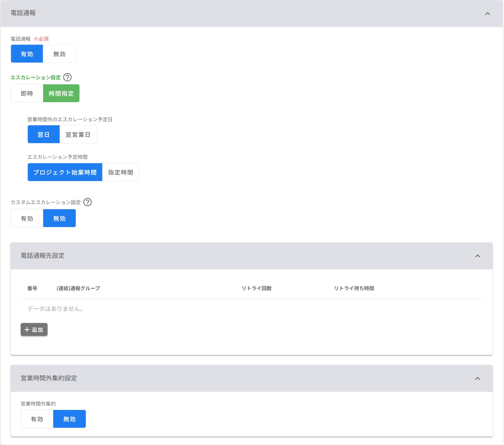This screenshot has width=504, height=445.
Task: Select 時間指定 escalation option
Action: 61,93
